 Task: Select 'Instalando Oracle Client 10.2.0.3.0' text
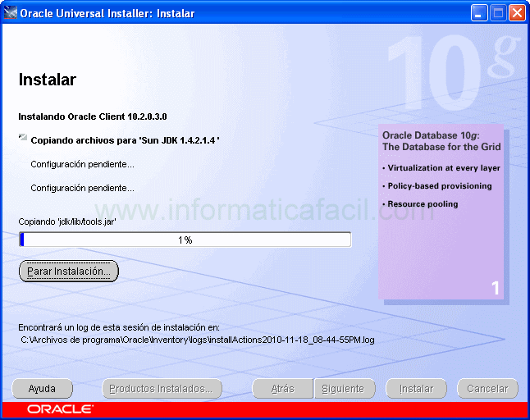[93, 116]
